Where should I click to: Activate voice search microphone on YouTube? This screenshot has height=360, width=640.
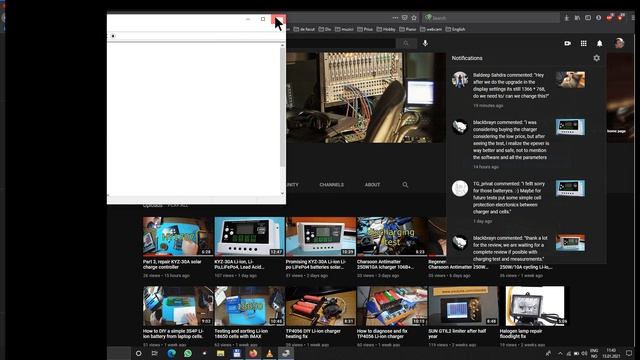tap(425, 43)
